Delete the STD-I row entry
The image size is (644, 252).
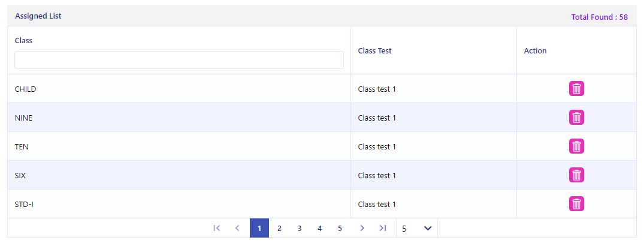[576, 204]
